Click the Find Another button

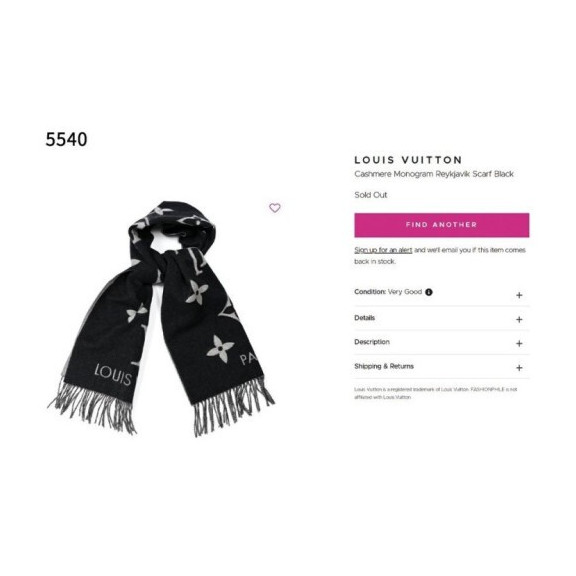click(x=442, y=225)
